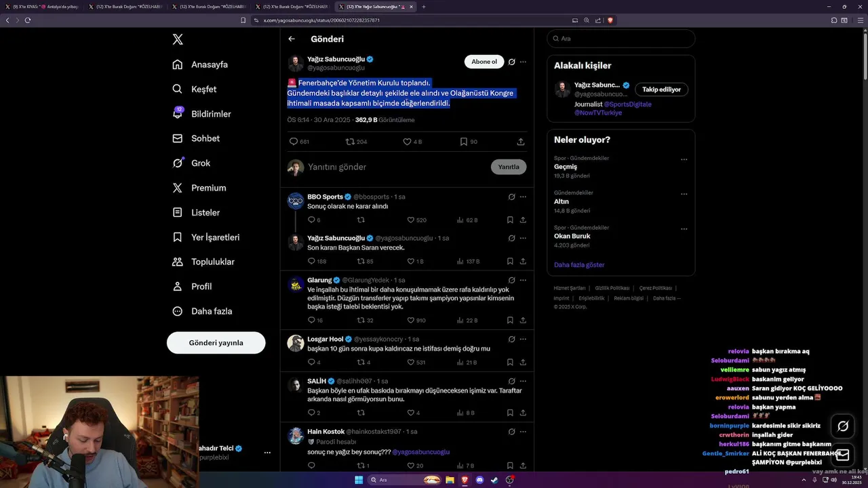This screenshot has width=868, height=488.
Task: Open Sohbet messages
Action: (x=195, y=138)
